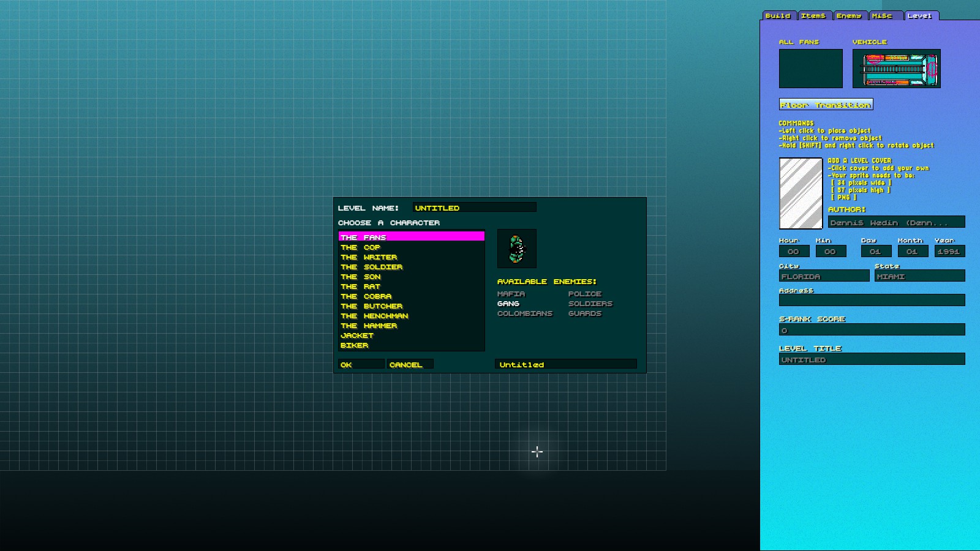
Task: Toggle the Police enemy option
Action: (584, 294)
